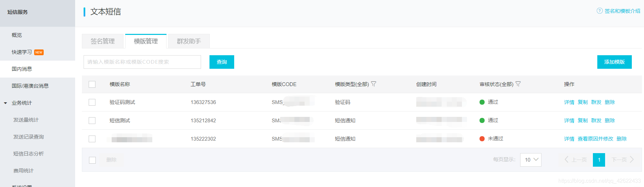Click the 查询 search button
This screenshot has height=187, width=644.
tap(222, 62)
